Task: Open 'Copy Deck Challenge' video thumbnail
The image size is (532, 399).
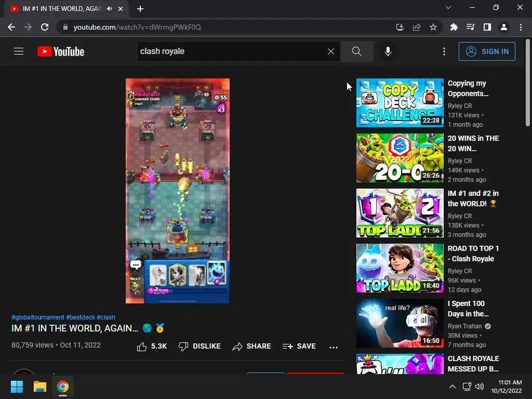Action: click(400, 103)
